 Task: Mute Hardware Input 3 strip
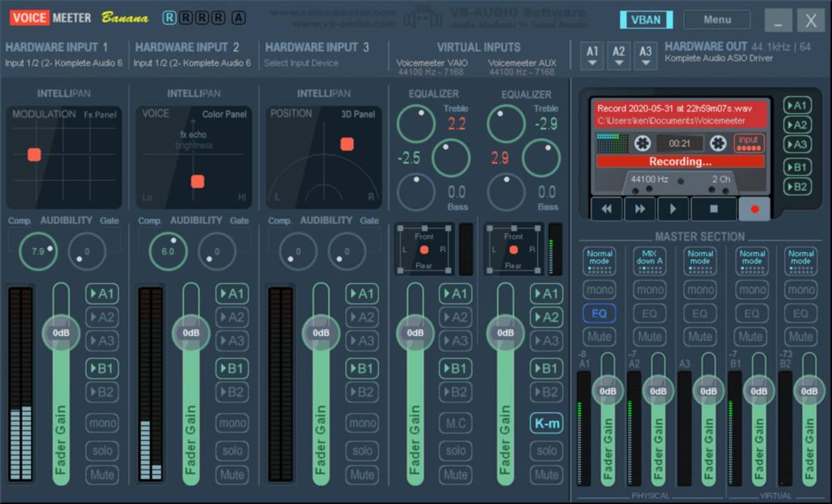(x=362, y=474)
